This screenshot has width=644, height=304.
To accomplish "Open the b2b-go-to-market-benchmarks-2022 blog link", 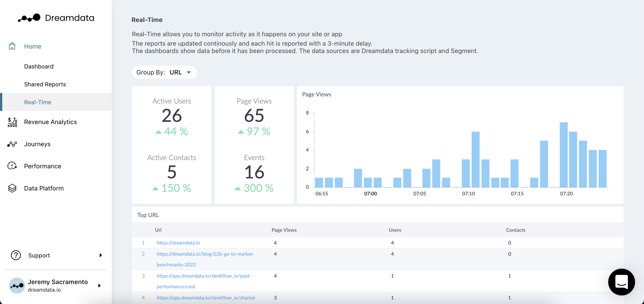I will click(205, 254).
